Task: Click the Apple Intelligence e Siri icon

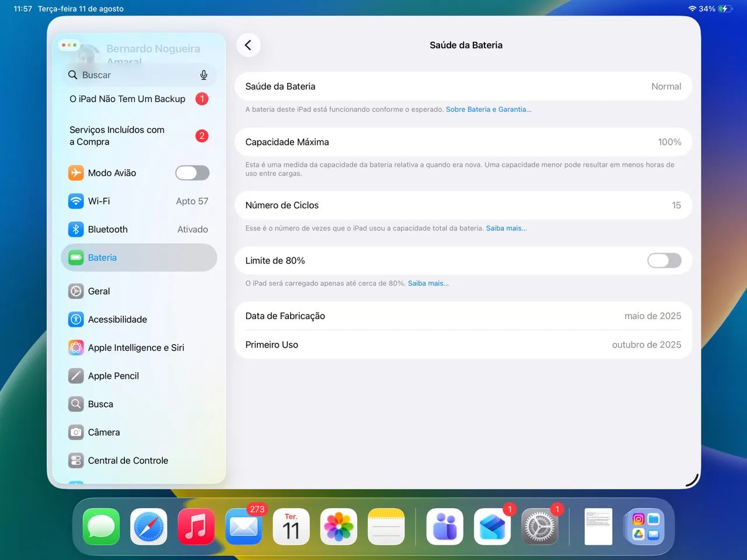Action: point(76,348)
